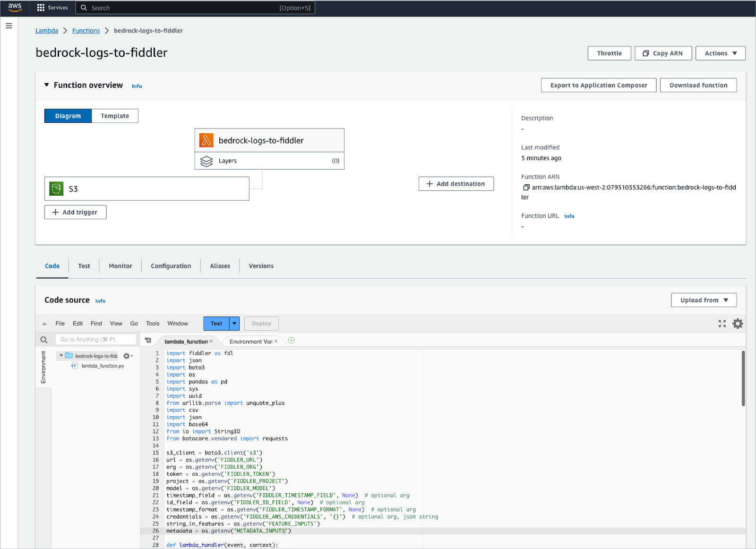756x549 pixels.
Task: Collapse the Function overview section
Action: click(x=46, y=85)
